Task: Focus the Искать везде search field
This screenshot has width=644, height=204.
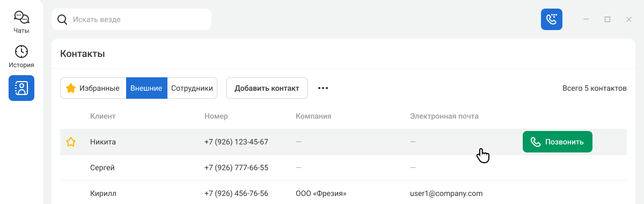Action: coord(131,19)
